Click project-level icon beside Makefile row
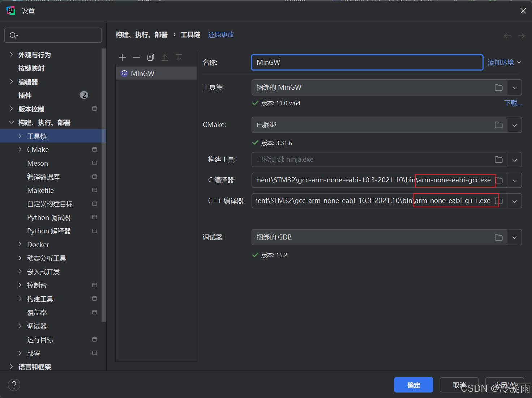532x398 pixels. point(95,190)
